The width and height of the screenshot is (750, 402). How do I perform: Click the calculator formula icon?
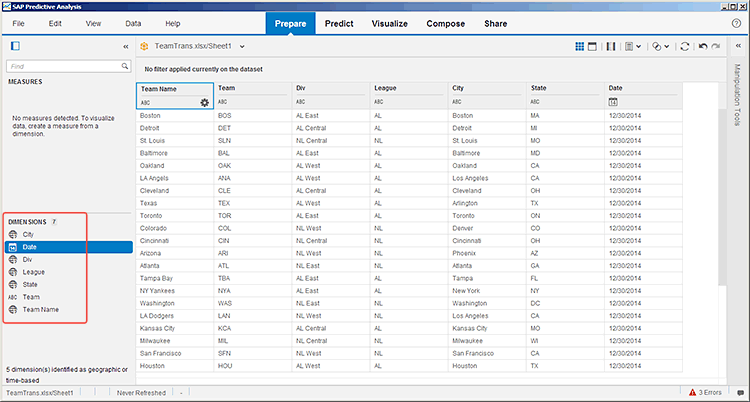[x=629, y=46]
